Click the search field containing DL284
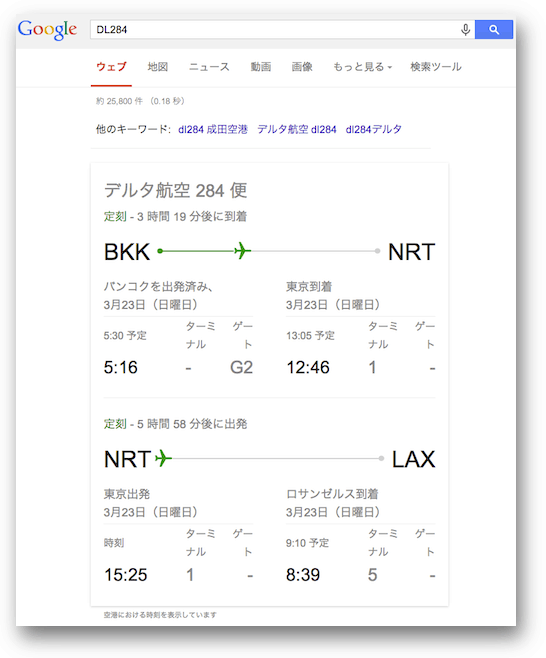Screen dimensions: 546x658 (282, 29)
